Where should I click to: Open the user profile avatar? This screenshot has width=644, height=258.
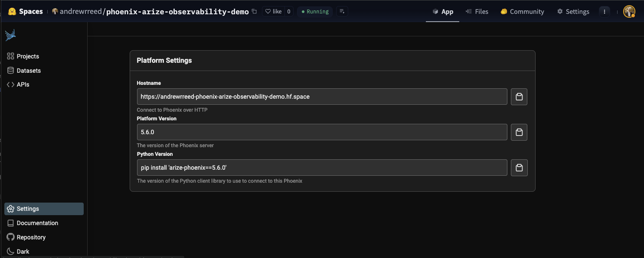coord(629,12)
